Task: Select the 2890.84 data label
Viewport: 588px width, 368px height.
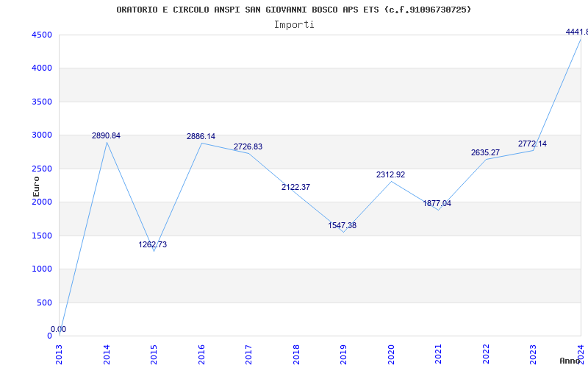Action: point(106,136)
